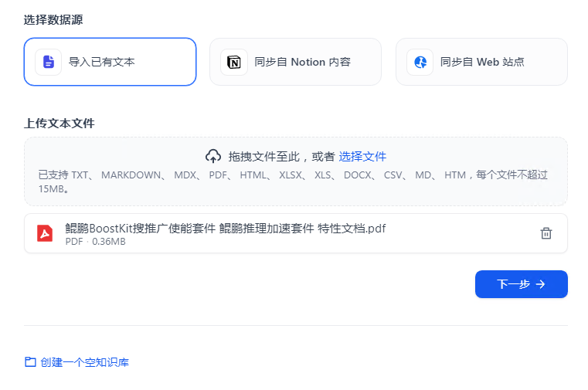Delete uploaded PDF with trash icon

pyautogui.click(x=546, y=233)
